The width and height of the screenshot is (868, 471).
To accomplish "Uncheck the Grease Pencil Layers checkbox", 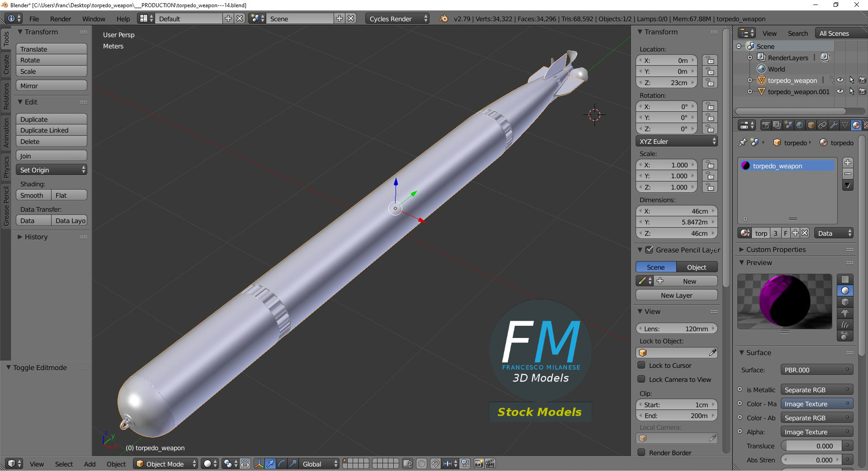I will tap(649, 250).
